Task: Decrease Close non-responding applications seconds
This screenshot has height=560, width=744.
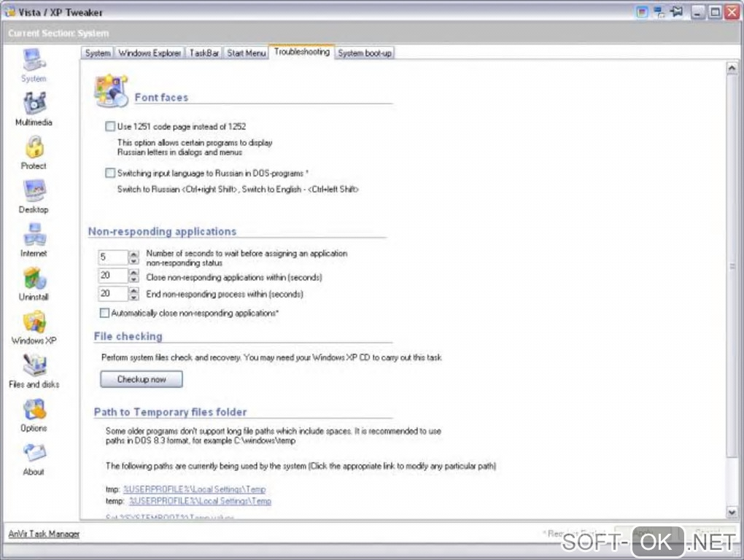Action: [x=133, y=279]
